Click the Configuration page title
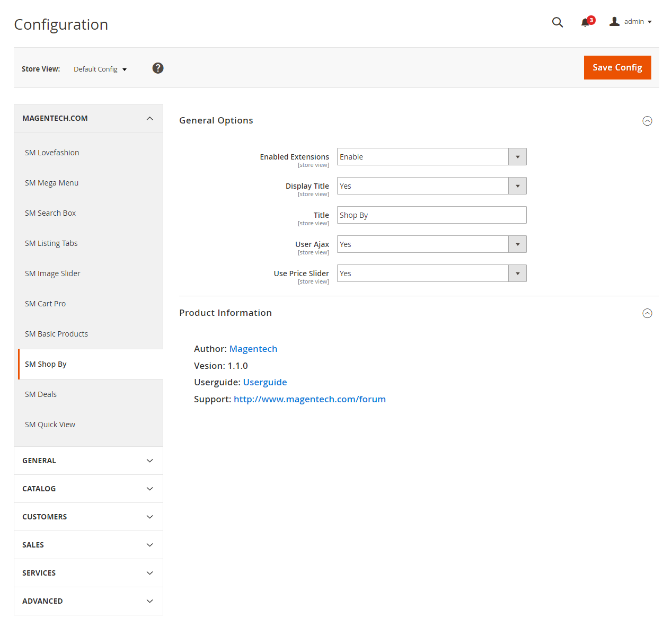The image size is (672, 627). (61, 24)
